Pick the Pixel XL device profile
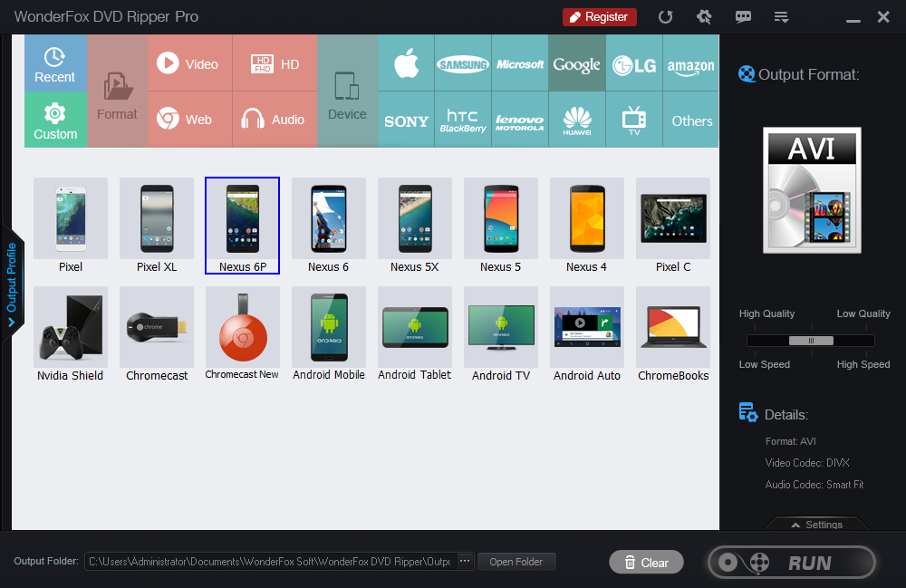 pyautogui.click(x=157, y=226)
